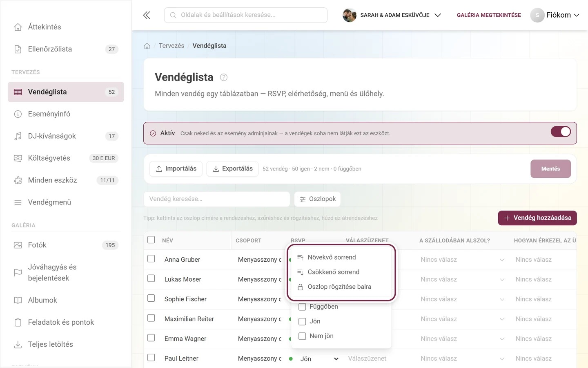
Task: Click the Fotók picture icon
Action: click(x=18, y=245)
